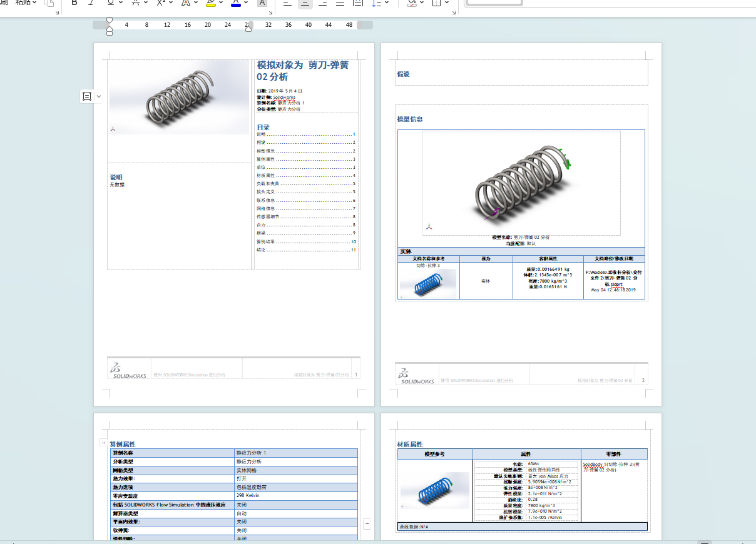Image resolution: width=756 pixels, height=544 pixels.
Task: Click table move handle beside 算例属性
Action: pos(103,443)
